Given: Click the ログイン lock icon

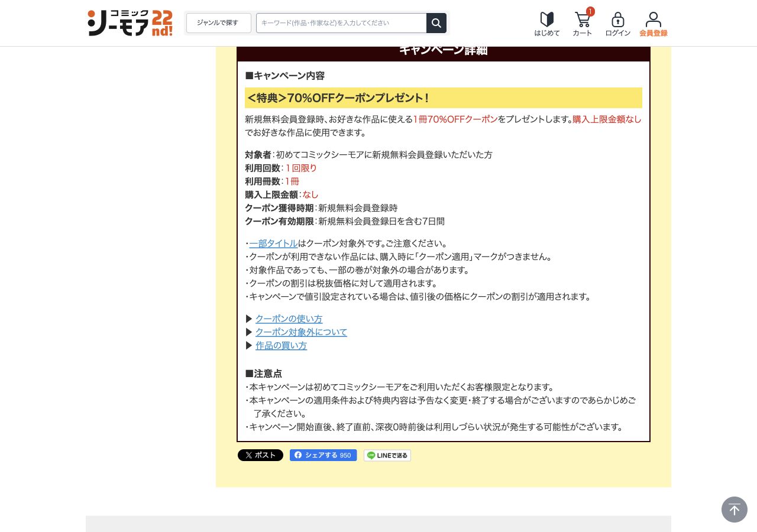Looking at the screenshot, I should pos(618,24).
